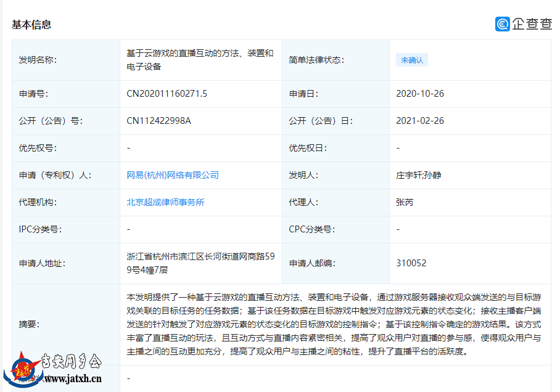
Task: Click the 公开（公告）日 label
Action: (321, 121)
